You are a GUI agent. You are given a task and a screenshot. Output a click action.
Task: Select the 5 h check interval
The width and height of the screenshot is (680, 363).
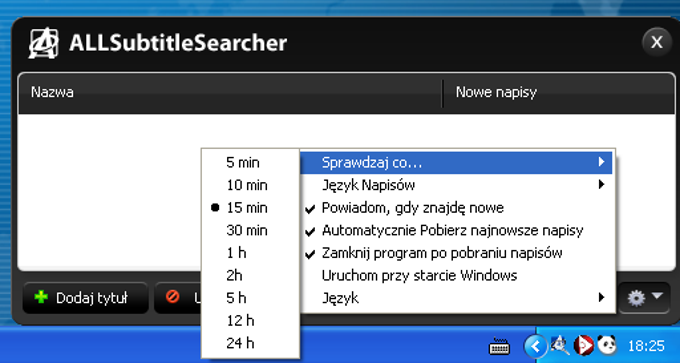(250, 298)
